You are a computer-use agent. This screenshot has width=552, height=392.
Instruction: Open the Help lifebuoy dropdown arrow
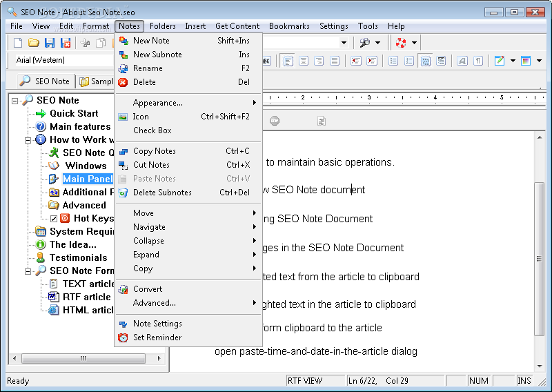[415, 43]
